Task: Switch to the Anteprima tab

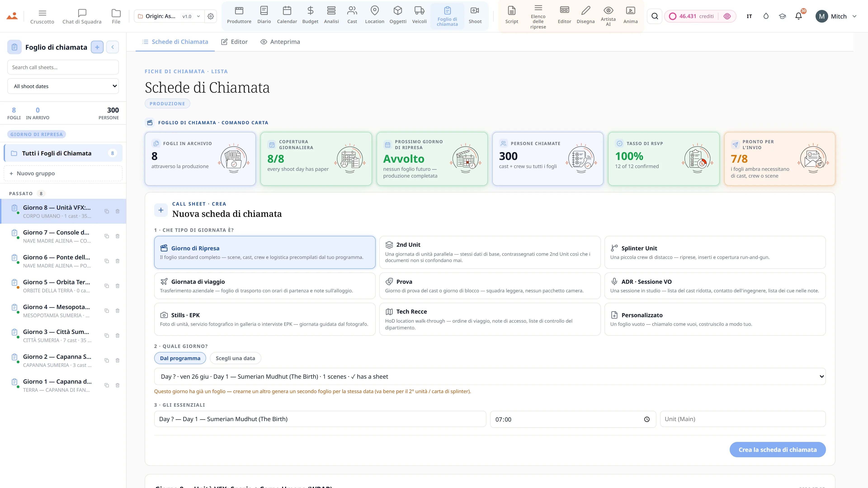Action: [280, 42]
